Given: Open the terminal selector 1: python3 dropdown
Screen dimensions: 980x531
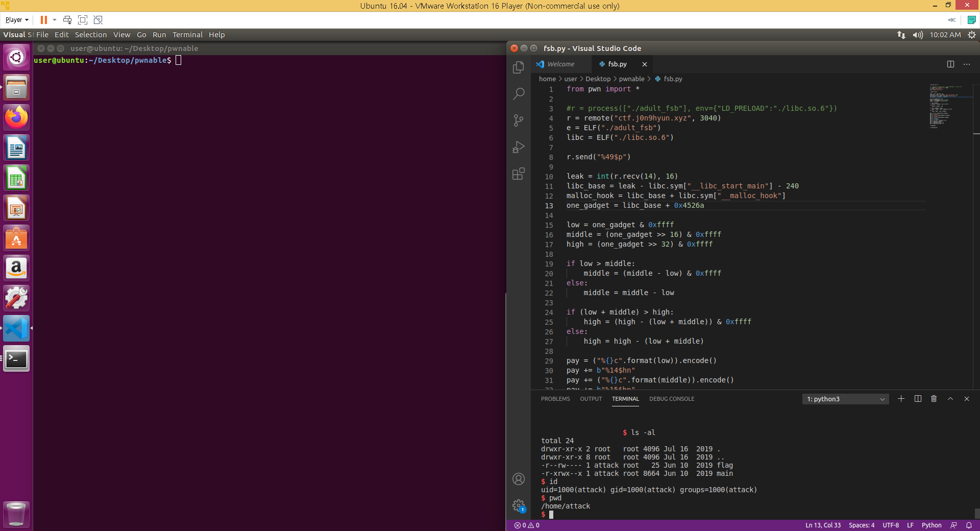Looking at the screenshot, I should coord(846,399).
